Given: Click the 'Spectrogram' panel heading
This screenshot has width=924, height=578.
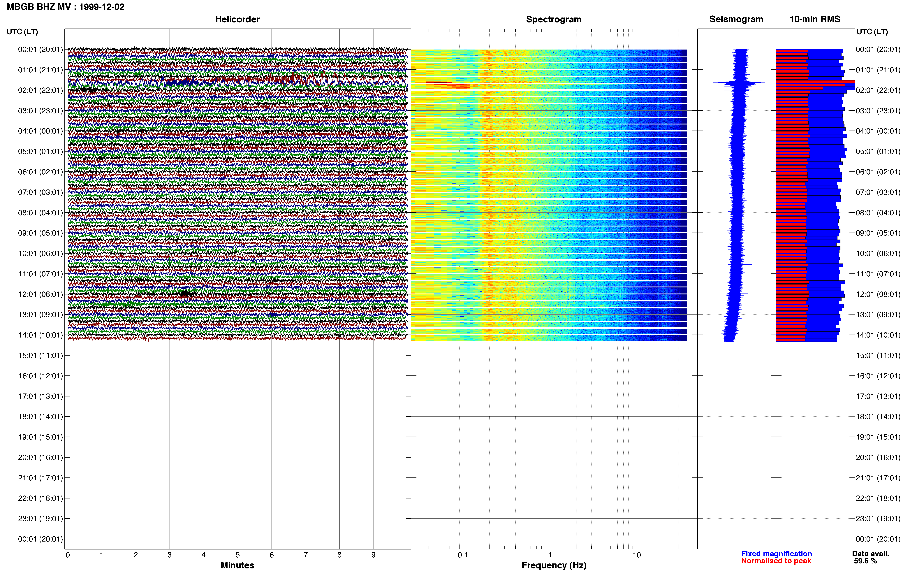Looking at the screenshot, I should click(554, 19).
